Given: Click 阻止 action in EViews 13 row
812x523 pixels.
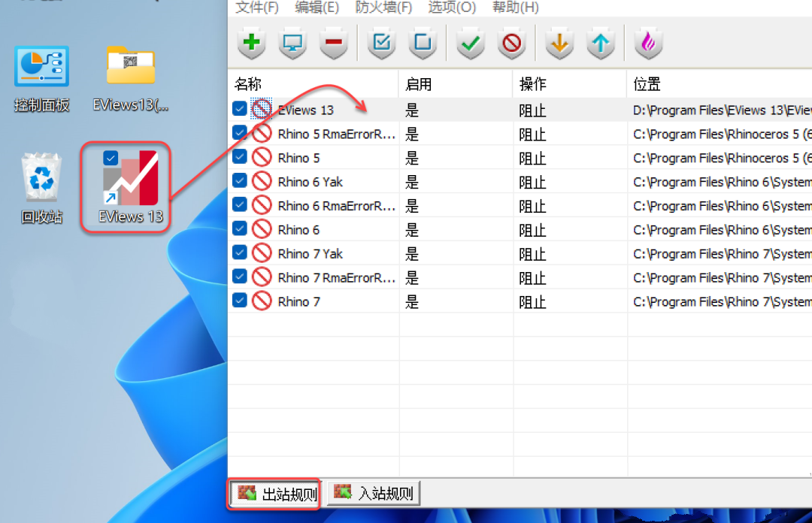Looking at the screenshot, I should click(x=532, y=110).
